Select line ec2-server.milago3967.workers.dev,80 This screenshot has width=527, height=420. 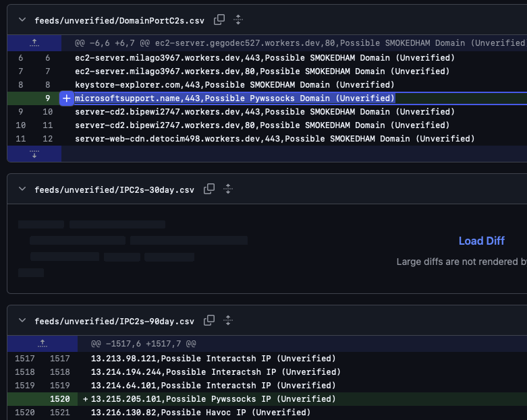pyautogui.click(x=262, y=71)
